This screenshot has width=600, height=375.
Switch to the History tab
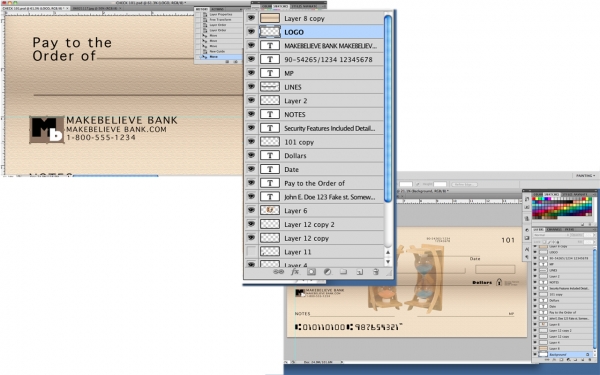click(x=201, y=9)
